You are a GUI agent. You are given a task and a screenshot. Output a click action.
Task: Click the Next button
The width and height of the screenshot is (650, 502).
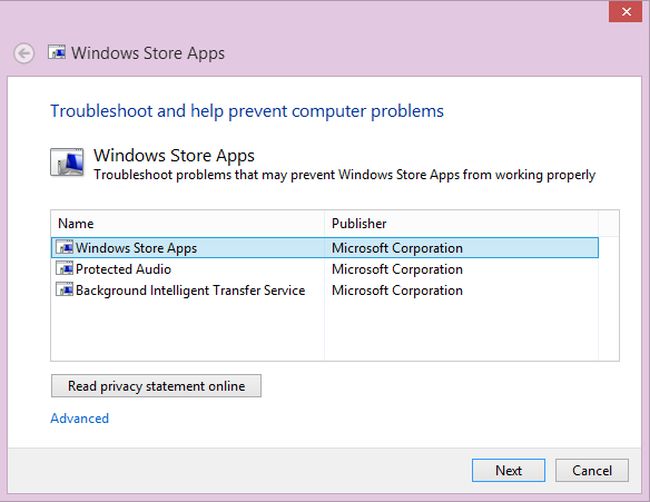(509, 470)
